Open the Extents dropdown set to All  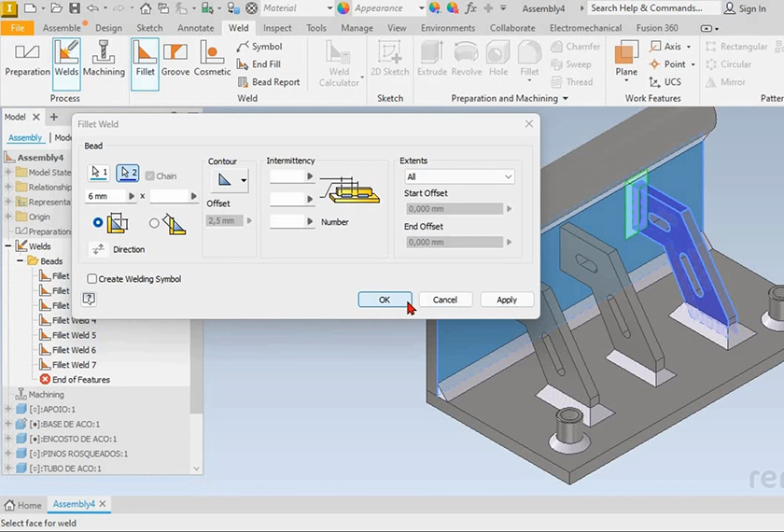pyautogui.click(x=459, y=176)
